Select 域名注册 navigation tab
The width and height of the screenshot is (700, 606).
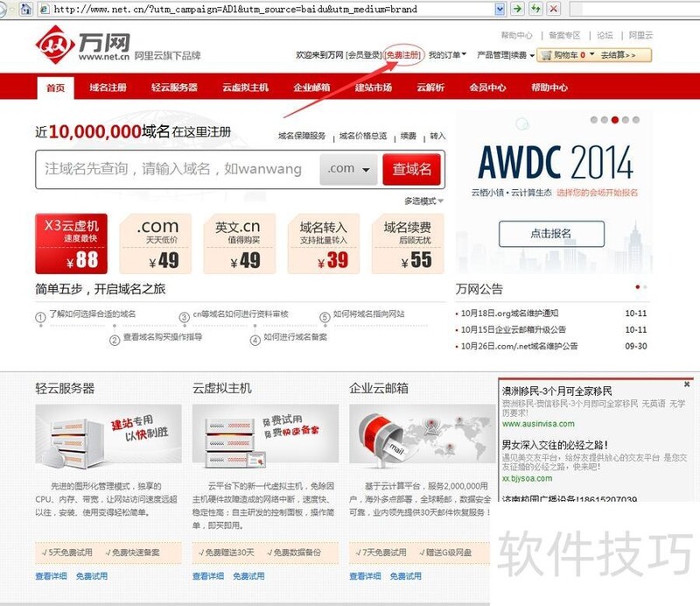pos(108,88)
